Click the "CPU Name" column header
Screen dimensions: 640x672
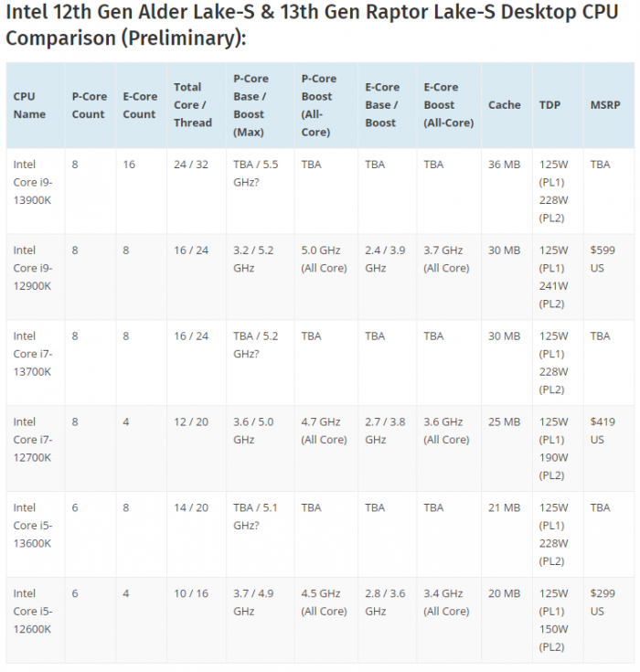click(x=29, y=105)
